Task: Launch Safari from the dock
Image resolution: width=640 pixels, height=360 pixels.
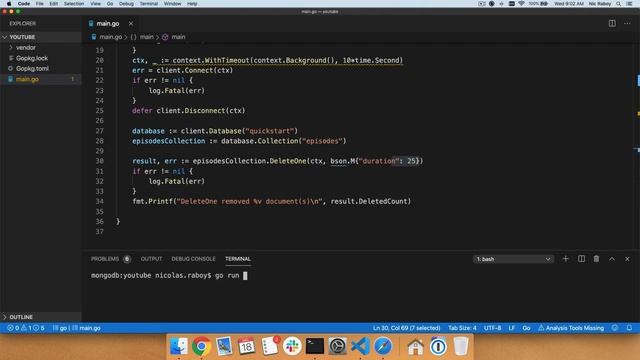Action: tap(383, 346)
